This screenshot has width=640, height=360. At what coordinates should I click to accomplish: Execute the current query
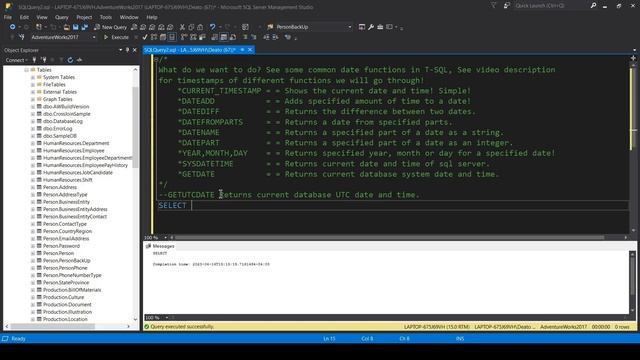(x=116, y=37)
